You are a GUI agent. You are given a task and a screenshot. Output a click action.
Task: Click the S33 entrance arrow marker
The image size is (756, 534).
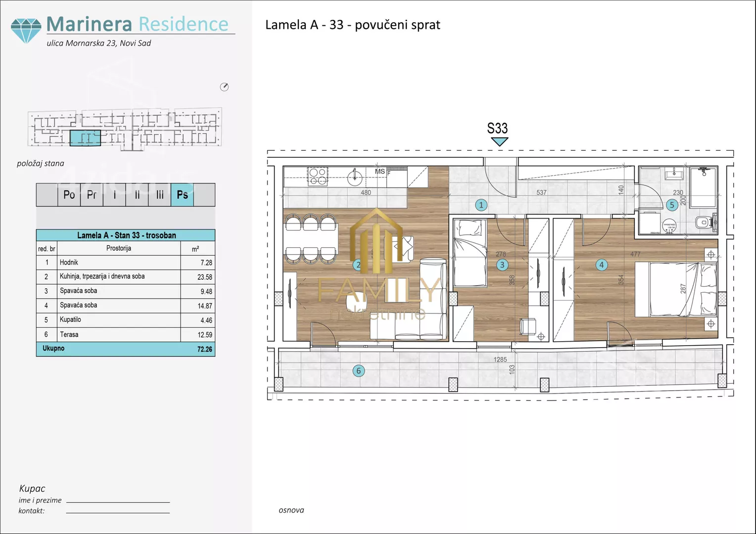point(500,142)
